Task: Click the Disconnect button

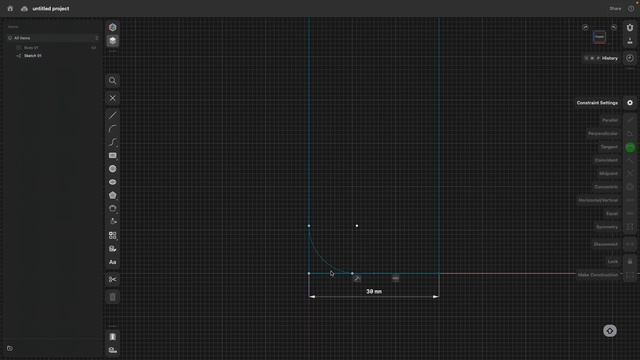Action: (630, 244)
